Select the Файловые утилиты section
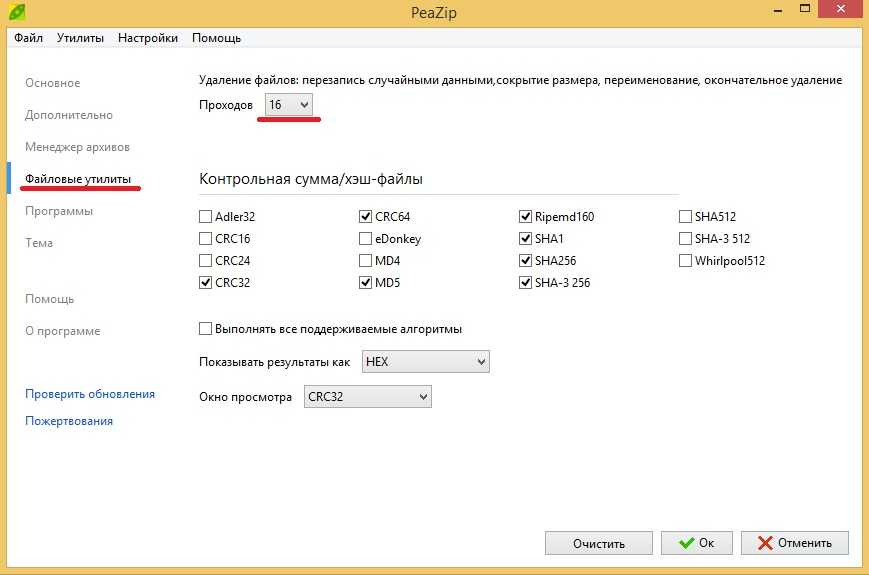The image size is (869, 575). [78, 179]
